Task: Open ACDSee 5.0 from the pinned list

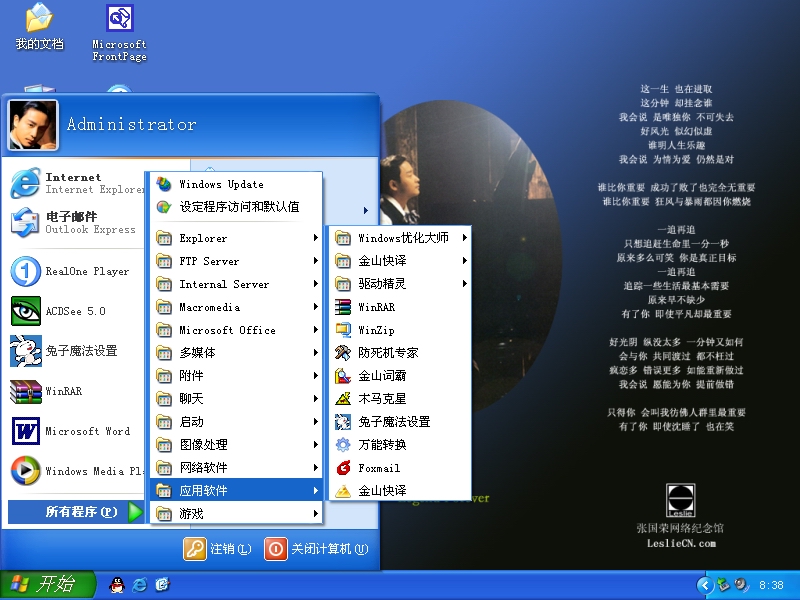Action: (25, 311)
